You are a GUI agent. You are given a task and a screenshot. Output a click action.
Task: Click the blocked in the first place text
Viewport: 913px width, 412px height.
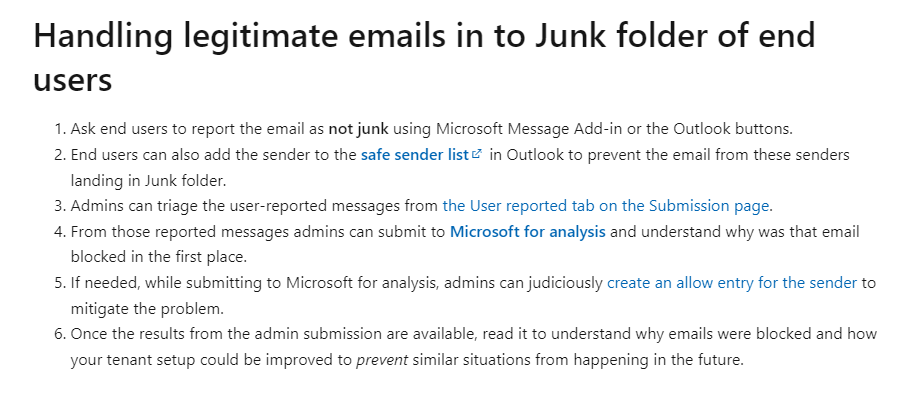pos(159,257)
